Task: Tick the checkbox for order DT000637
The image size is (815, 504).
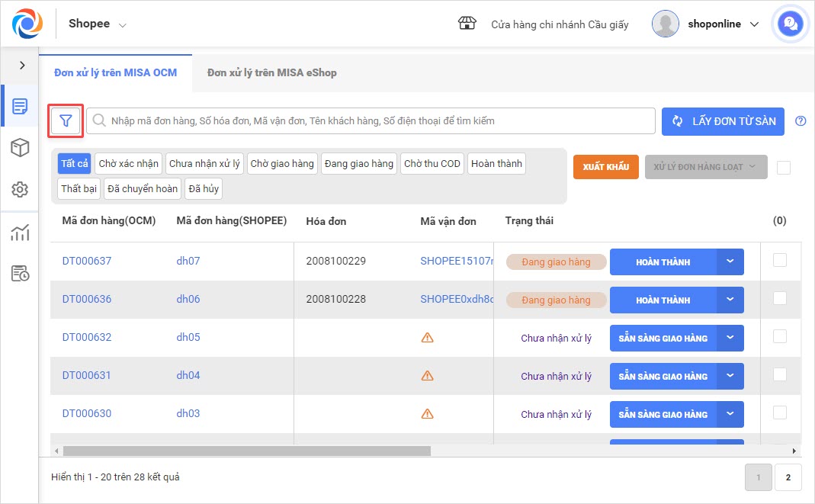Action: [x=779, y=260]
